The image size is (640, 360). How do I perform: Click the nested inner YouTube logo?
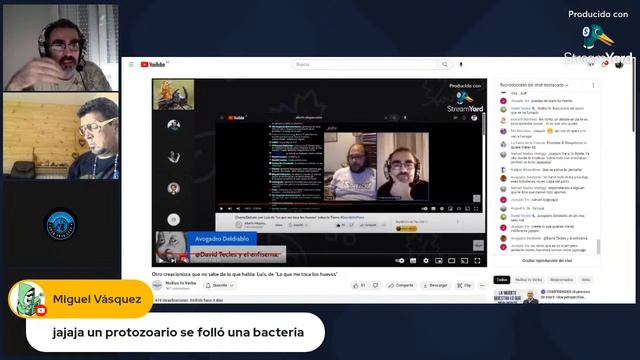(x=236, y=118)
